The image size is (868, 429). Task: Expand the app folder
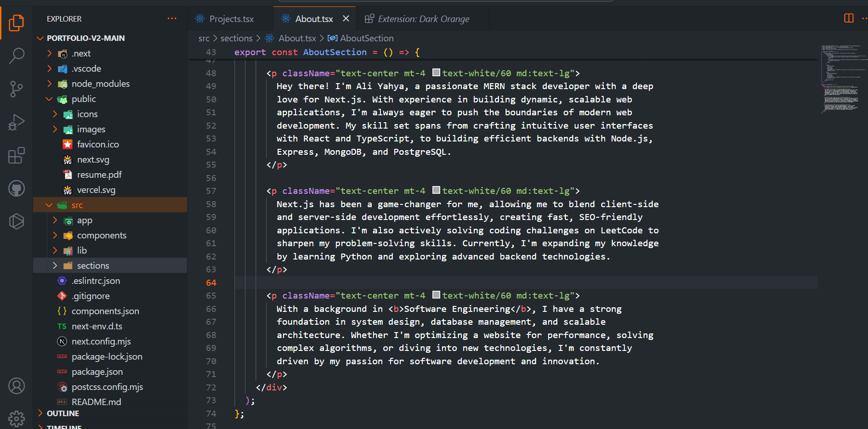click(55, 220)
